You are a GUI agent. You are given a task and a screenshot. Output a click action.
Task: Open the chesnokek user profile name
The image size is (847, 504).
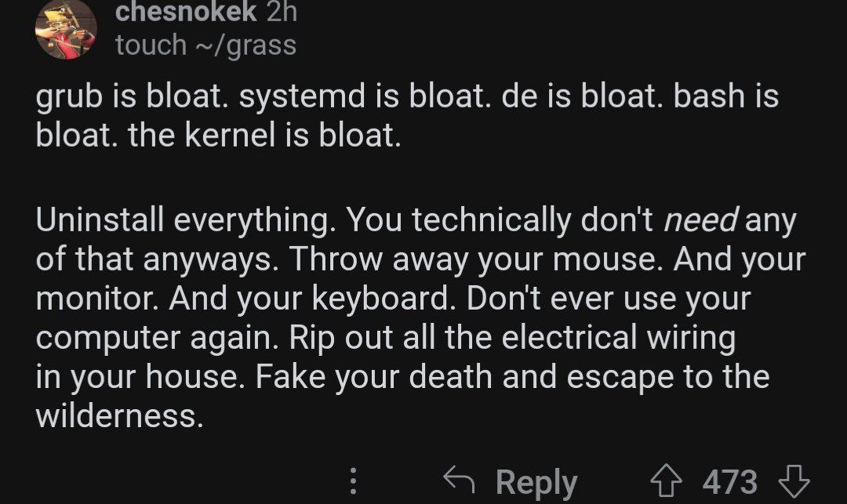point(185,12)
